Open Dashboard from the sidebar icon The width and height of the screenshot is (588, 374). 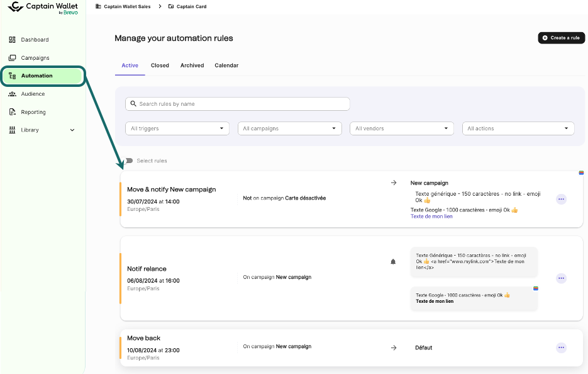click(13, 40)
